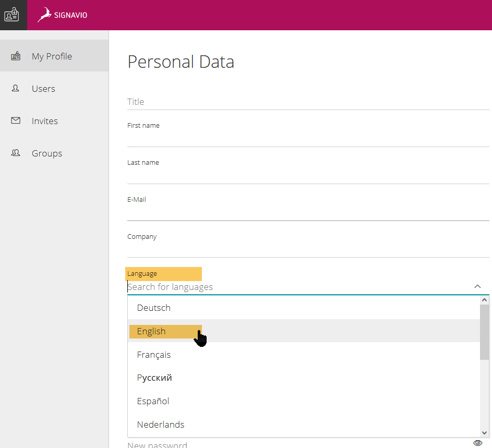This screenshot has width=492, height=448.
Task: Click the Invites envelope icon
Action: (16, 120)
